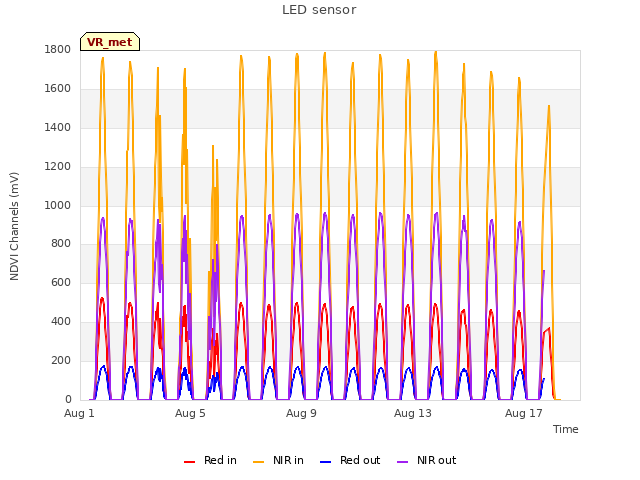
Task: Click the LED sensor chart title
Action: pyautogui.click(x=319, y=10)
